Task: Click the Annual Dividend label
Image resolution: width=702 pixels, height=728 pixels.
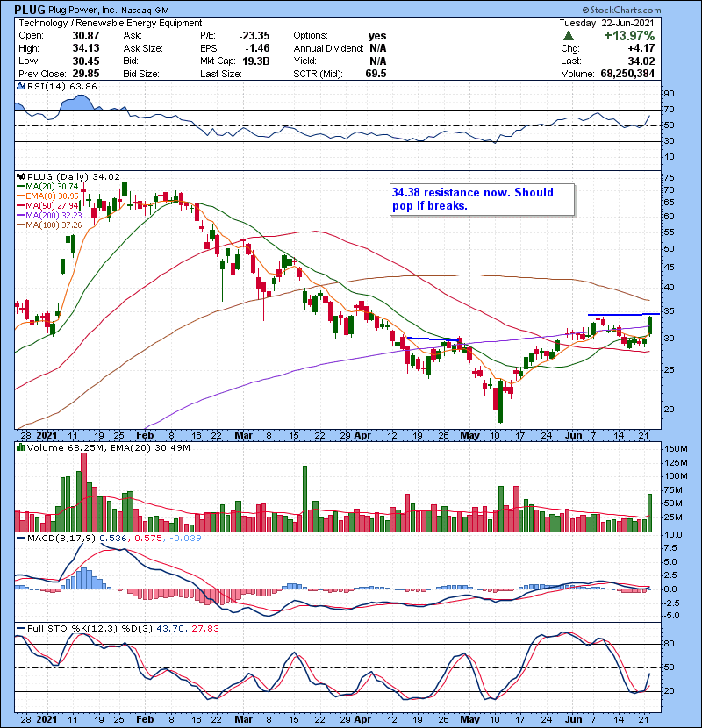Action: pyautogui.click(x=328, y=48)
